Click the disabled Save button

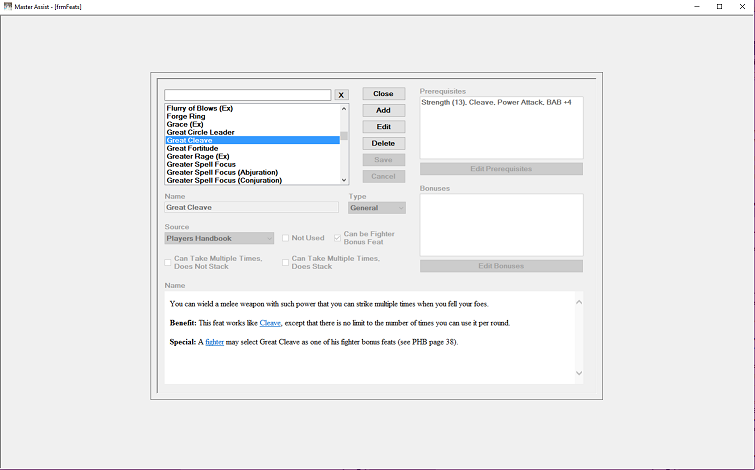(383, 160)
